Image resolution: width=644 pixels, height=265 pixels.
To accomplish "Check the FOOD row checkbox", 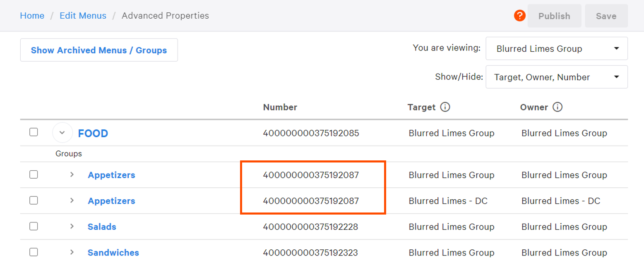I will 34,132.
